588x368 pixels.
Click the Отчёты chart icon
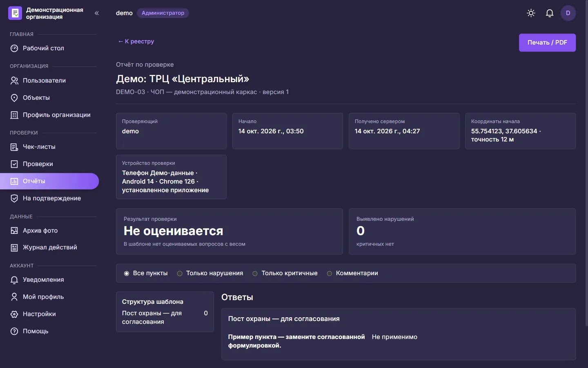click(14, 181)
